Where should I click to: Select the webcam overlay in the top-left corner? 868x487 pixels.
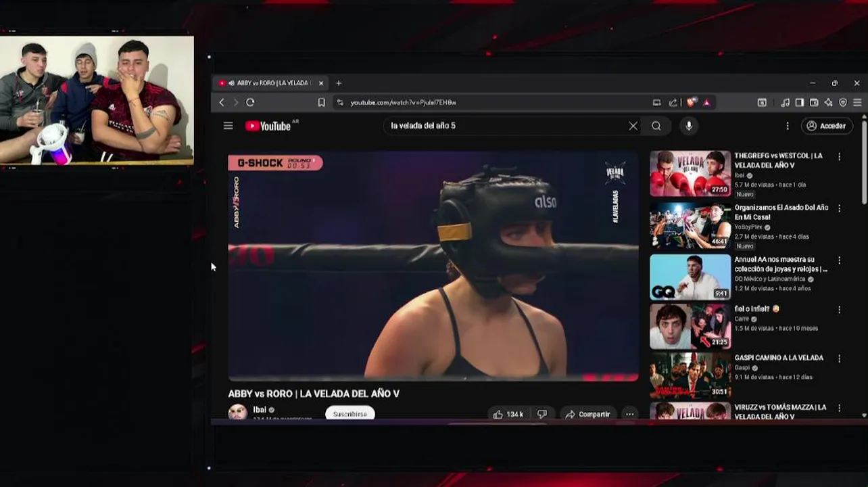(x=97, y=99)
